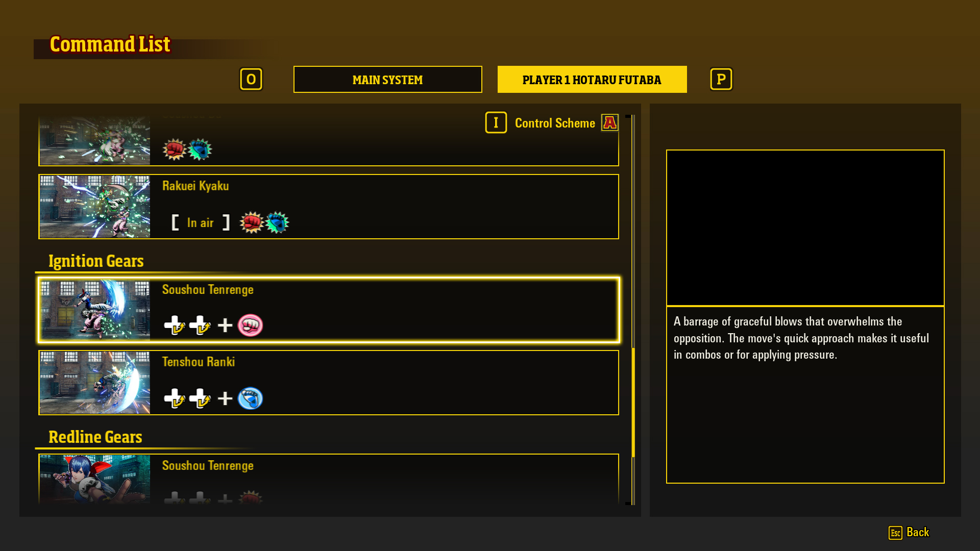Switch to the Main System tab
This screenshot has width=980, height=551.
[x=387, y=80]
